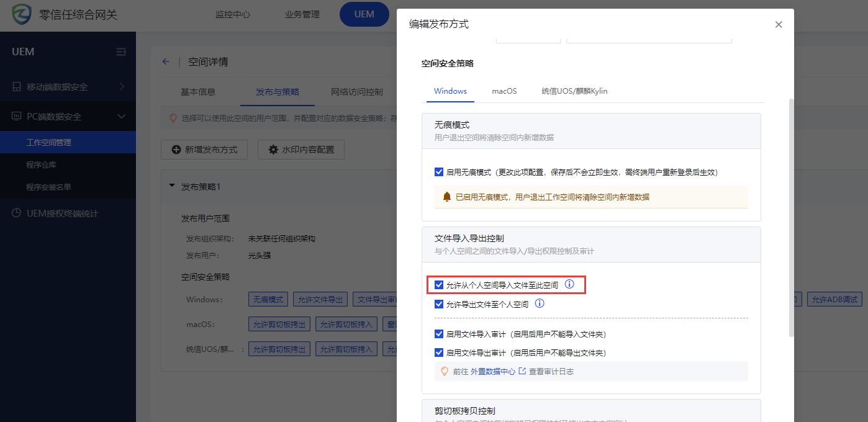Click the dialog vertical scrollbar

point(791,217)
